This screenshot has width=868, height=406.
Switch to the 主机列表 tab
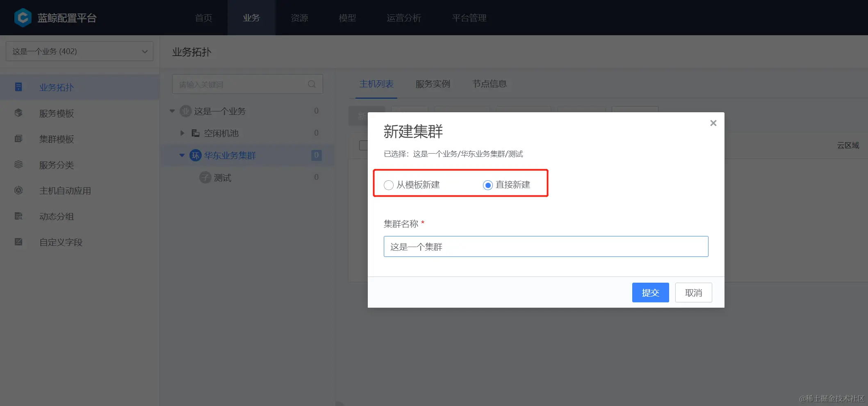point(376,84)
